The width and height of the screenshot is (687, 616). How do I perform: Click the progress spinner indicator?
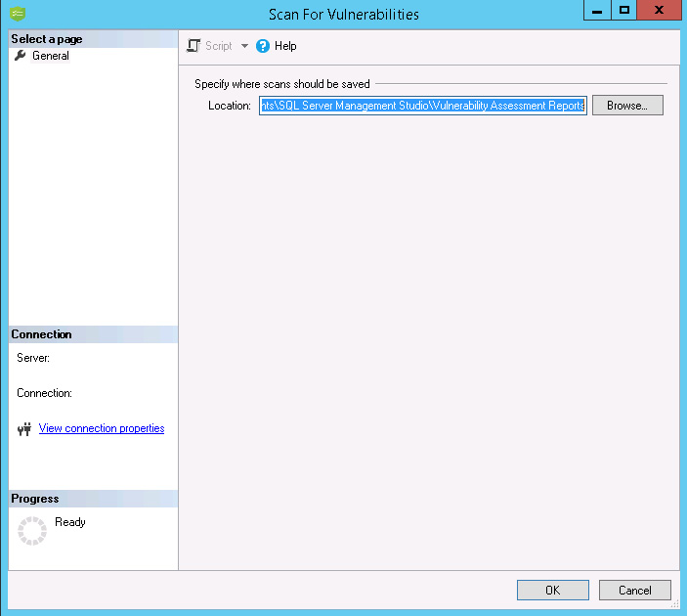[x=32, y=531]
